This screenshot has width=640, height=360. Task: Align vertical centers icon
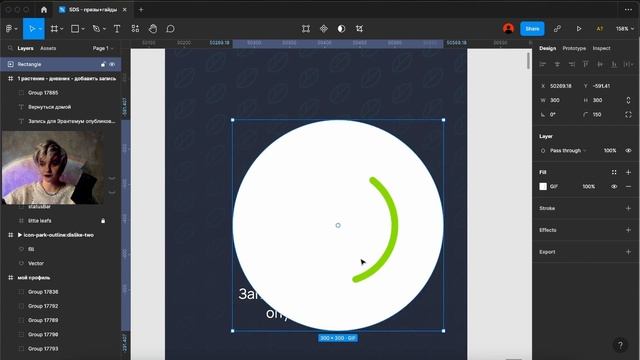[600, 64]
